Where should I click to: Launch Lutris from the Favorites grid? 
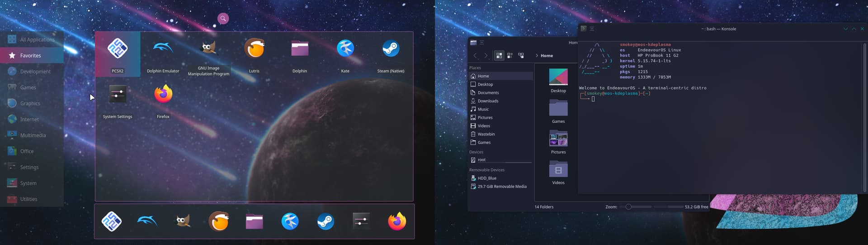254,54
